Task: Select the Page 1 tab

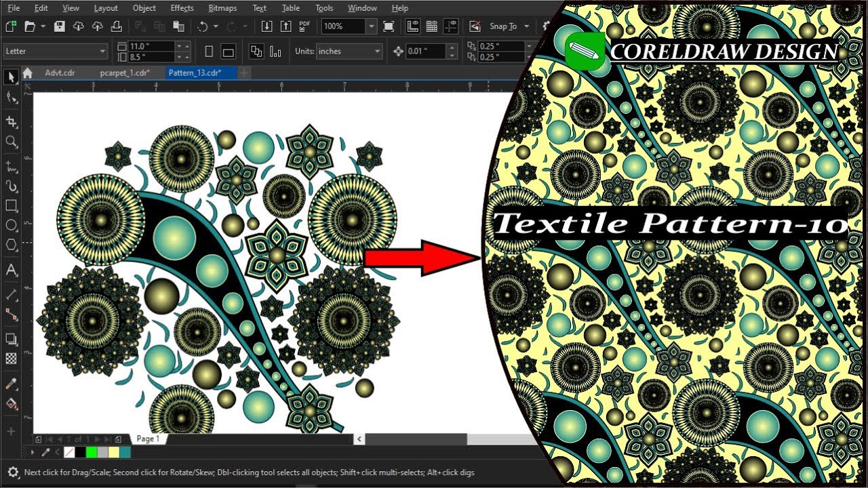Action: 148,439
